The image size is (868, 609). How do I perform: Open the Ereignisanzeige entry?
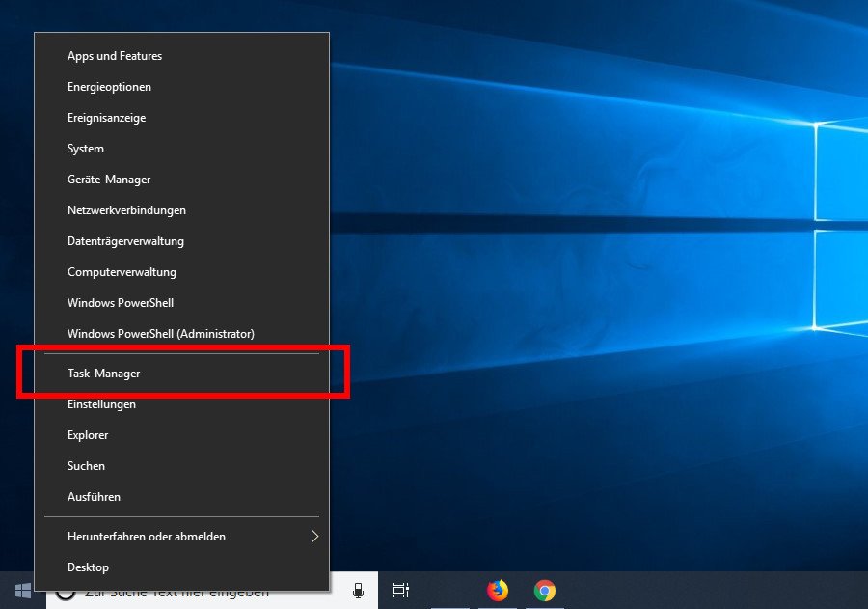(106, 117)
